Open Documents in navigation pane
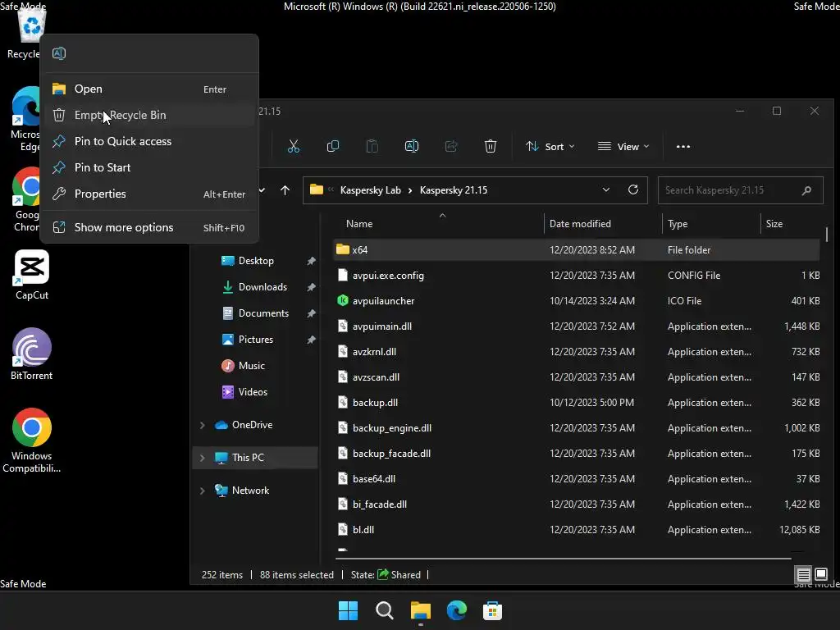This screenshot has height=630, width=840. 256,313
